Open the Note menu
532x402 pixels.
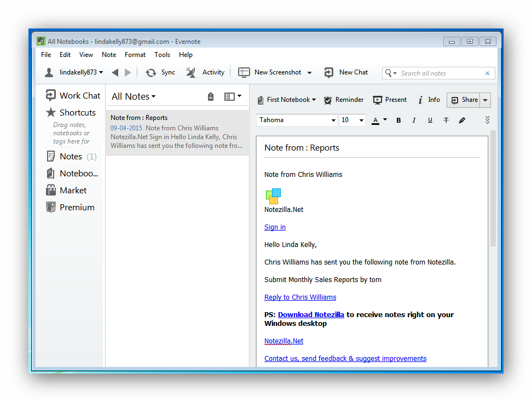pyautogui.click(x=109, y=55)
